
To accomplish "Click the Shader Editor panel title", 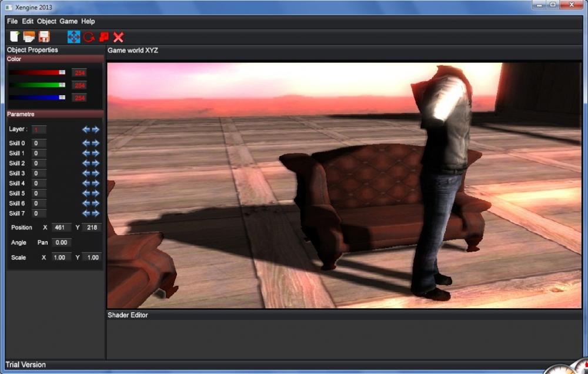I will coord(128,315).
